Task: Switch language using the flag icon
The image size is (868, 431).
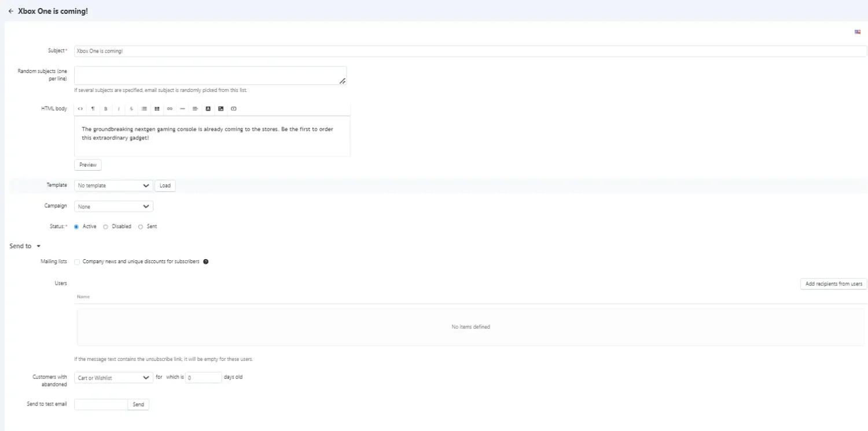Action: point(858,32)
